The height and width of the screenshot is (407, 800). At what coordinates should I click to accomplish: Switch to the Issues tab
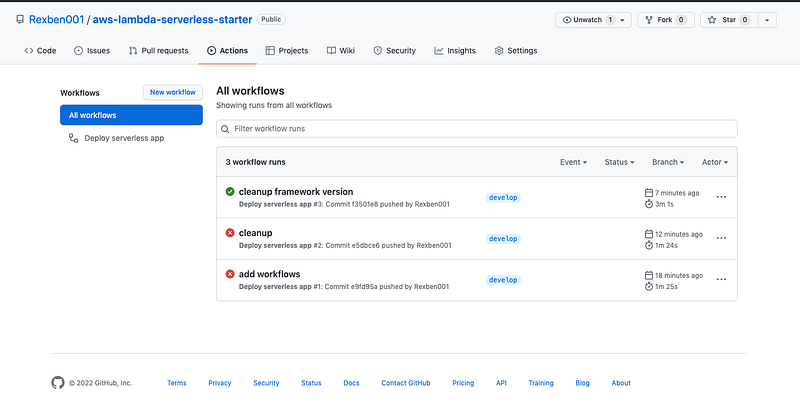[x=92, y=50]
